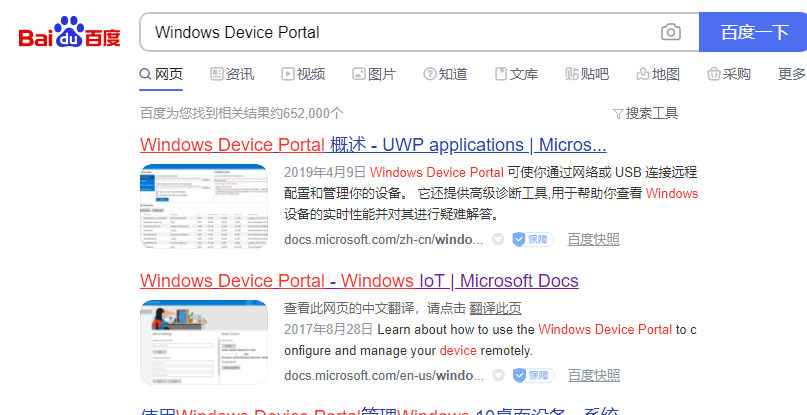807x415 pixels.
Task: Go to the 图片 tab
Action: pyautogui.click(x=374, y=74)
